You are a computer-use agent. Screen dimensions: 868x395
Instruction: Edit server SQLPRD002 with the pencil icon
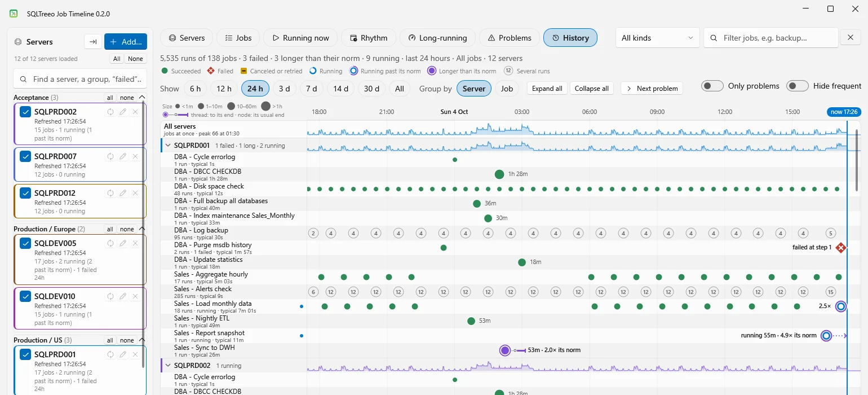click(x=123, y=112)
